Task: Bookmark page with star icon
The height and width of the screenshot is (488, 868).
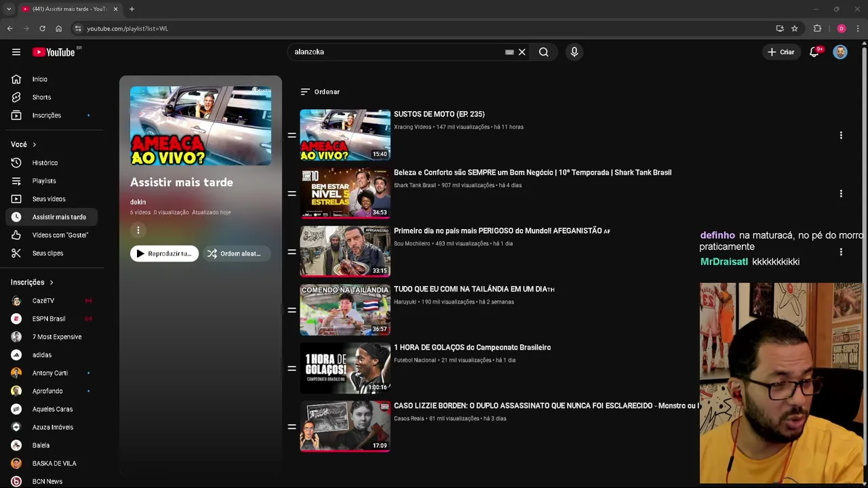Action: pyautogui.click(x=795, y=28)
